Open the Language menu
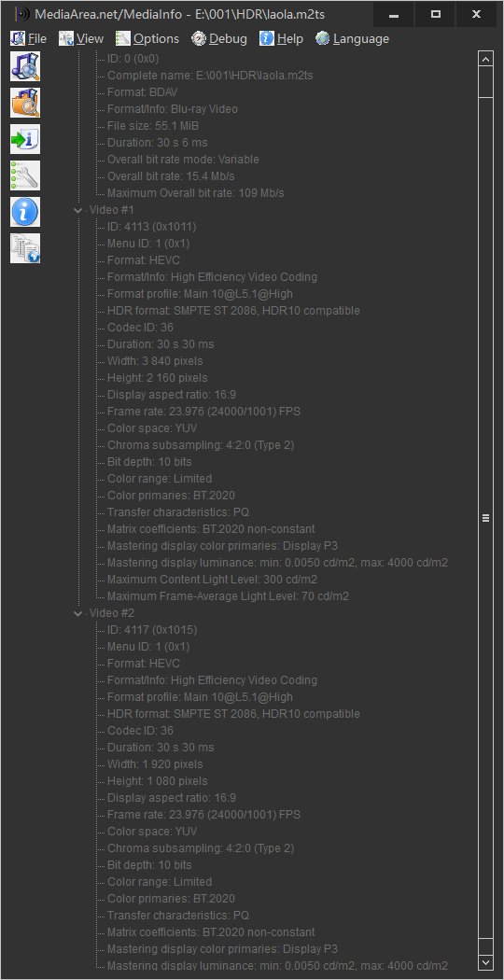Viewport: 504px width, 980px height. [x=353, y=39]
